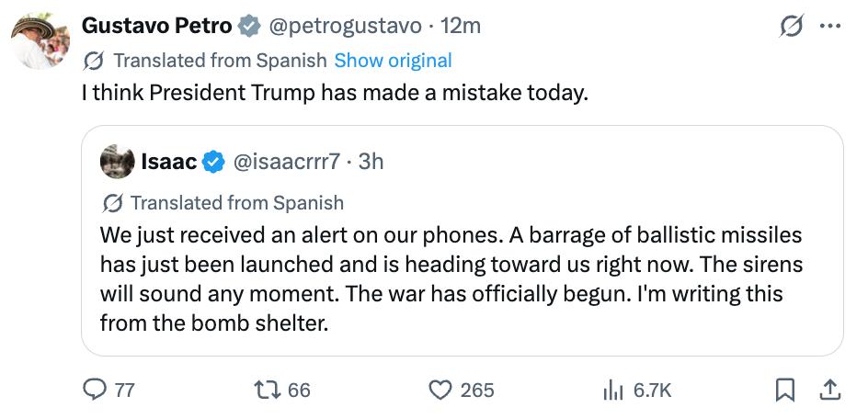Click the reply comment bubble icon
The image size is (868, 419).
click(96, 390)
